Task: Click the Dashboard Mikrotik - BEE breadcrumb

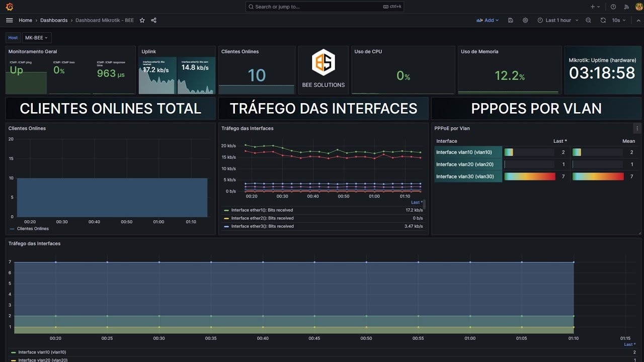Action: (x=105, y=20)
